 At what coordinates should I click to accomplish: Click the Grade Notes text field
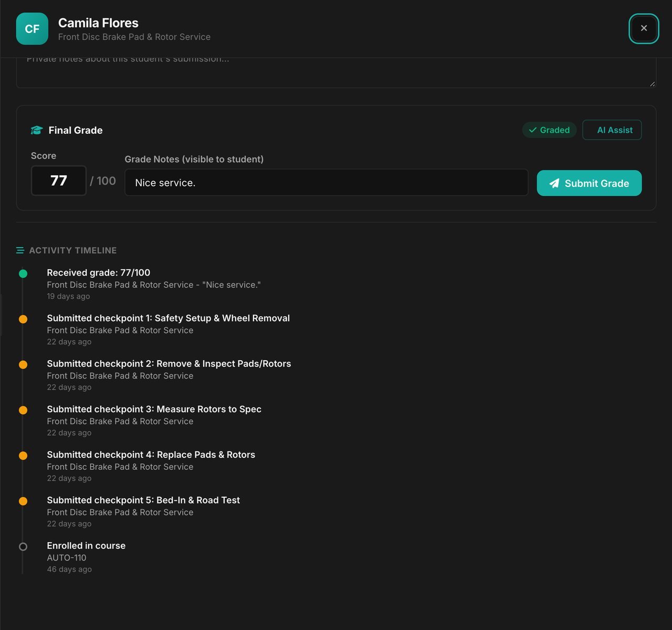(x=327, y=182)
